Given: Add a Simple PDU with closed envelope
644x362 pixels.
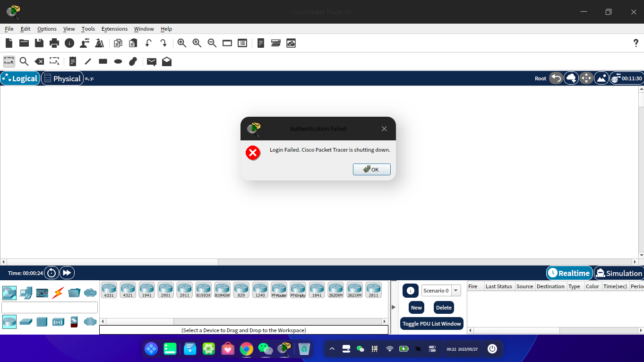Looking at the screenshot, I should click(152, 61).
